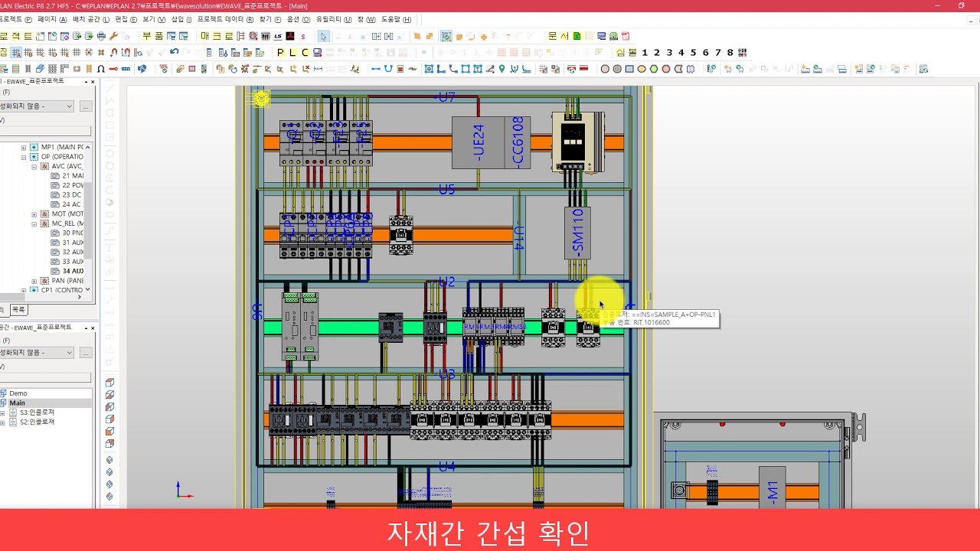Select the concentric circle shape tool
The height and width of the screenshot is (551, 980).
point(617,69)
